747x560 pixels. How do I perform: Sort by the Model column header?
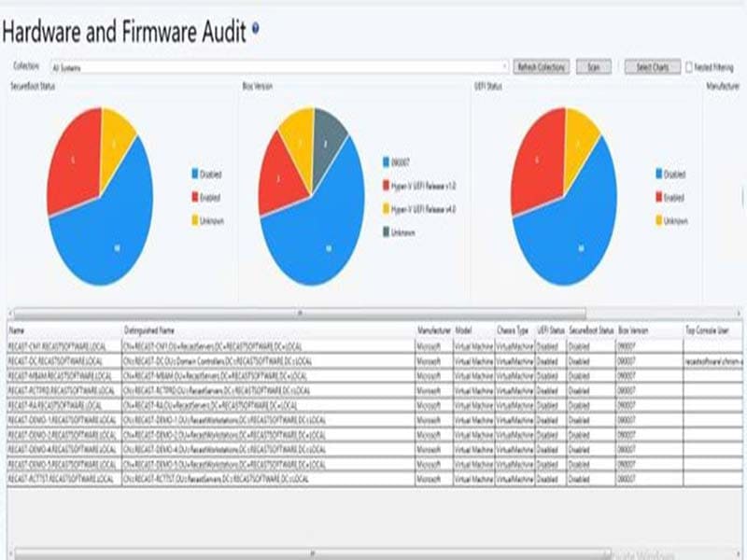(474, 330)
